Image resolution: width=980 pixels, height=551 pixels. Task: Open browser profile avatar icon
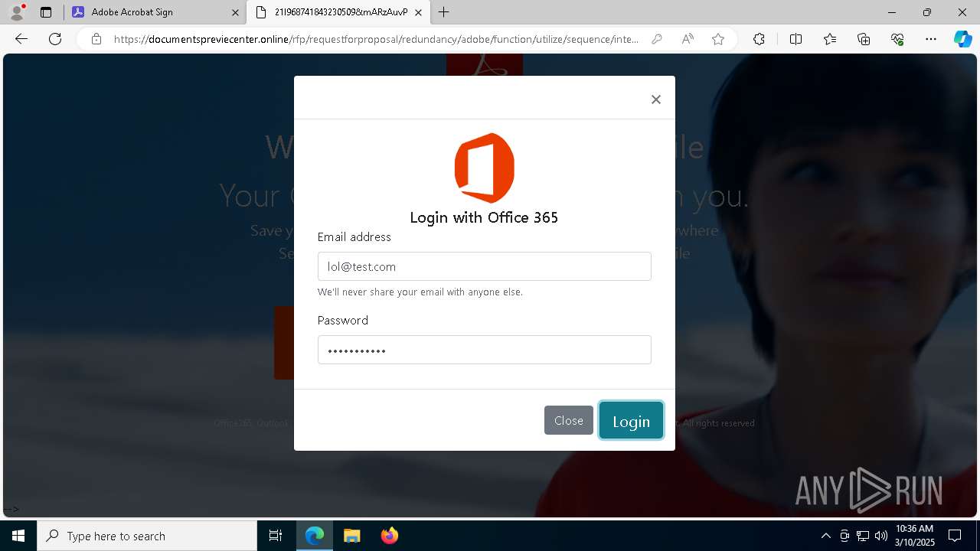pos(17,12)
